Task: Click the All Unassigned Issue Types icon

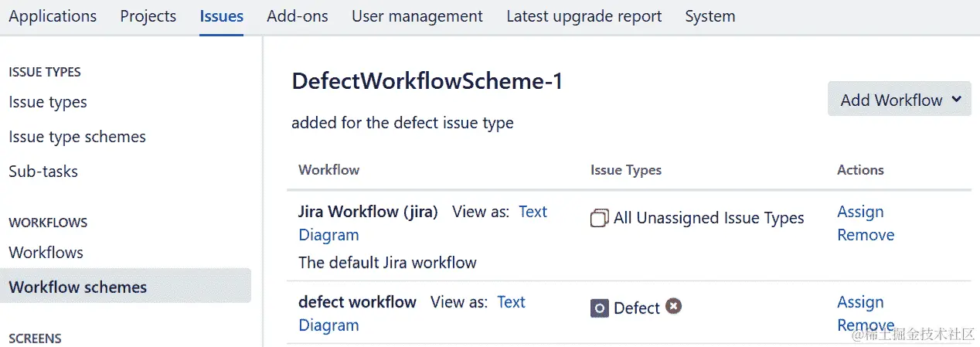Action: click(x=600, y=219)
